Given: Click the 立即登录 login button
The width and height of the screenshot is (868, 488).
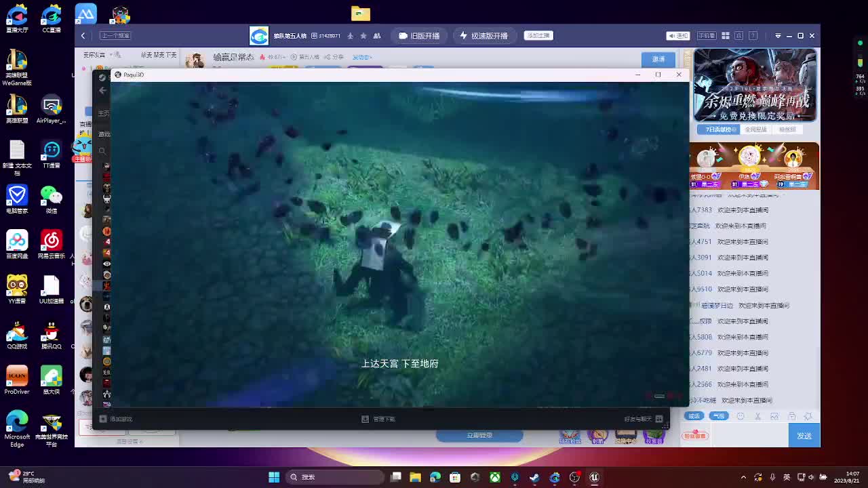Looking at the screenshot, I should click(479, 435).
